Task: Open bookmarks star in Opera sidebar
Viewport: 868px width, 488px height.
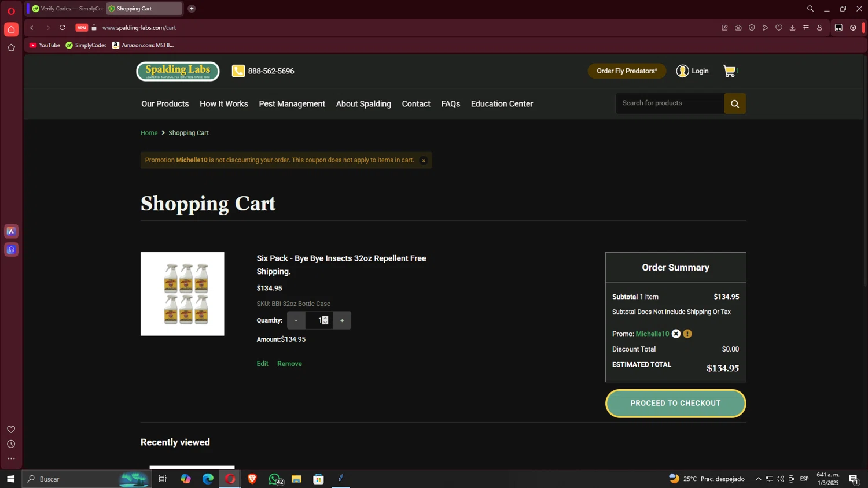Action: click(x=11, y=48)
